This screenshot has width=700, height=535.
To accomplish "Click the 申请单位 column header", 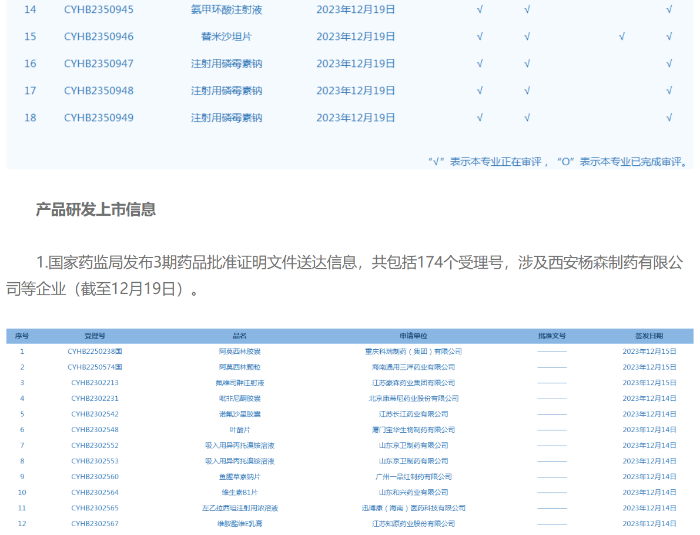I will pos(413,336).
